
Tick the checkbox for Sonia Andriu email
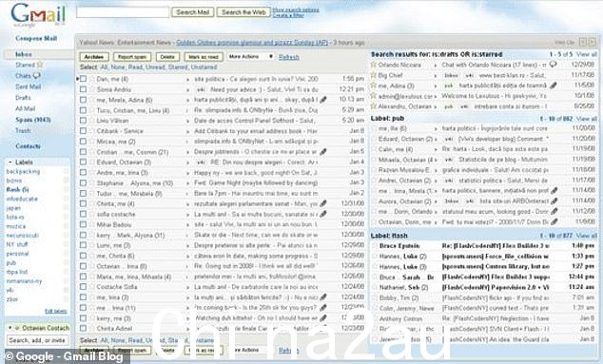[x=83, y=89]
